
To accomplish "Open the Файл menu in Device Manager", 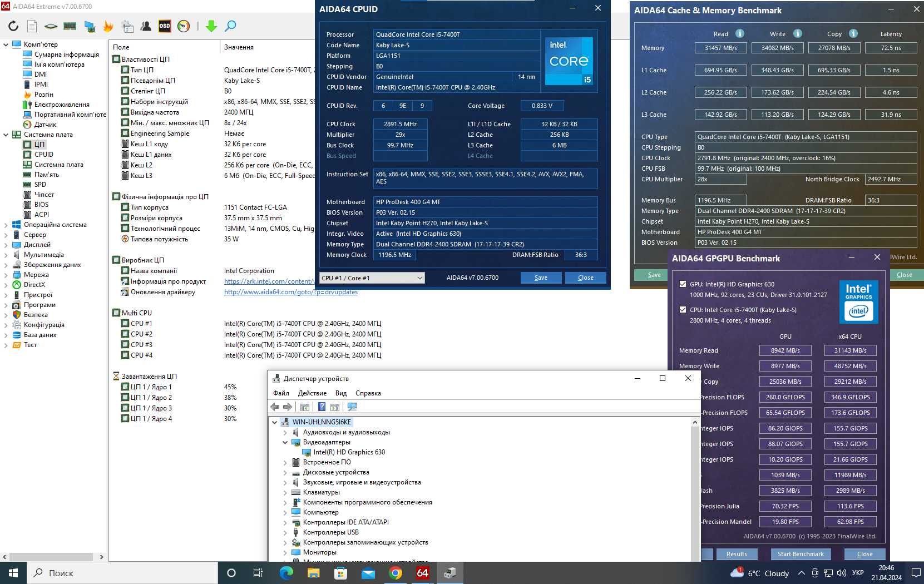I will click(281, 393).
